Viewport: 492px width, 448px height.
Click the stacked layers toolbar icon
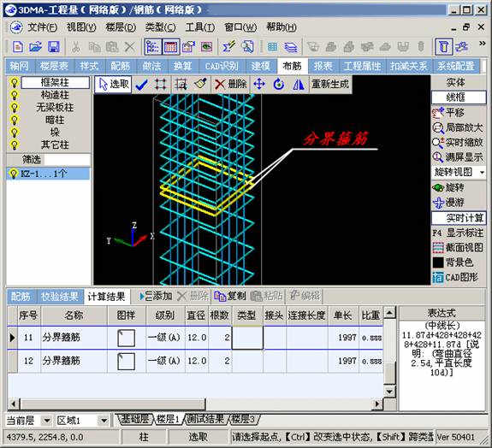(291, 47)
